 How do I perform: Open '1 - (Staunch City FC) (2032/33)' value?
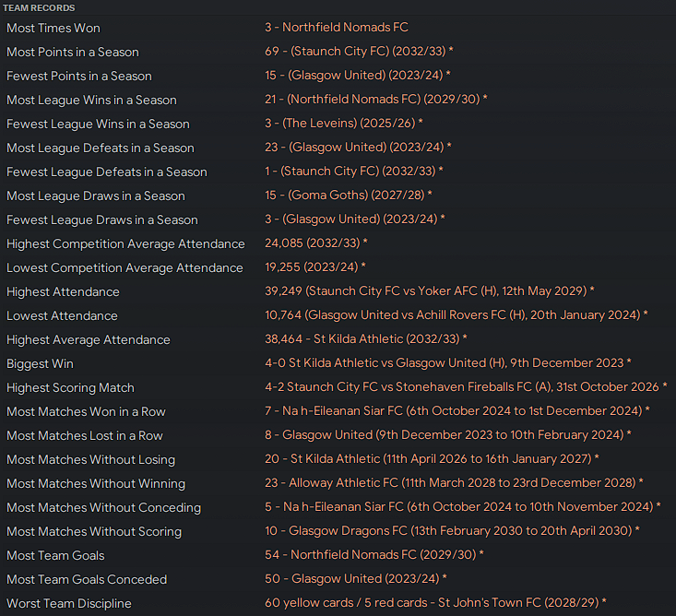click(354, 172)
